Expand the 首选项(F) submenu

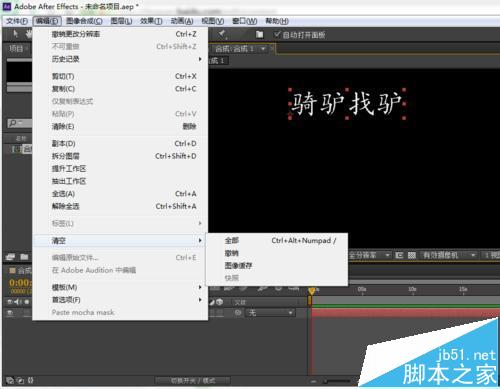pos(120,300)
